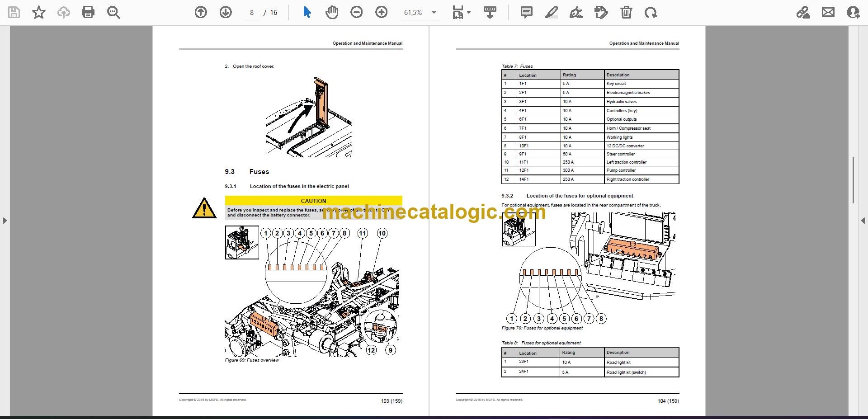868x419 pixels.
Task: Click the yellow CAUTION banner
Action: (313, 201)
